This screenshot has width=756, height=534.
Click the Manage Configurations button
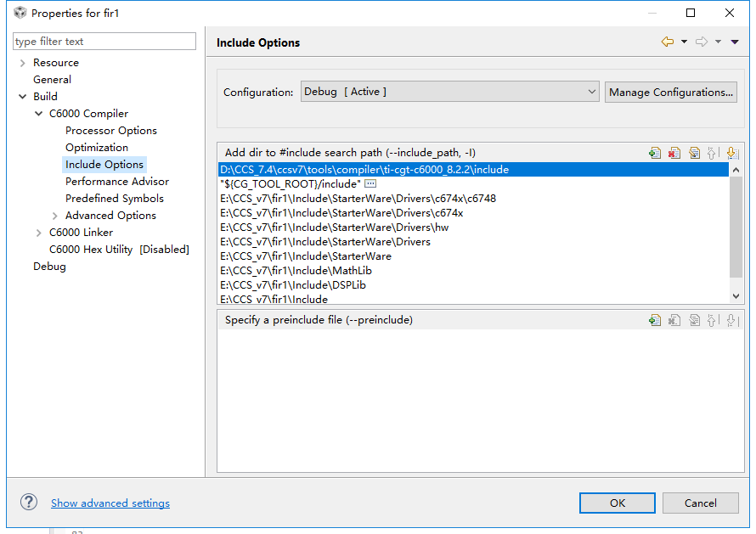pos(670,92)
